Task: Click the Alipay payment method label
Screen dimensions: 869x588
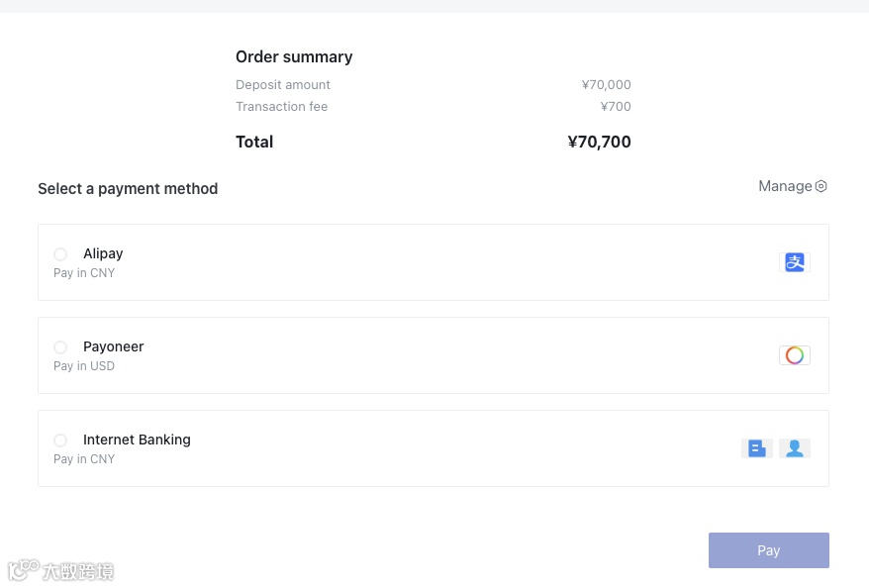Action: point(103,253)
